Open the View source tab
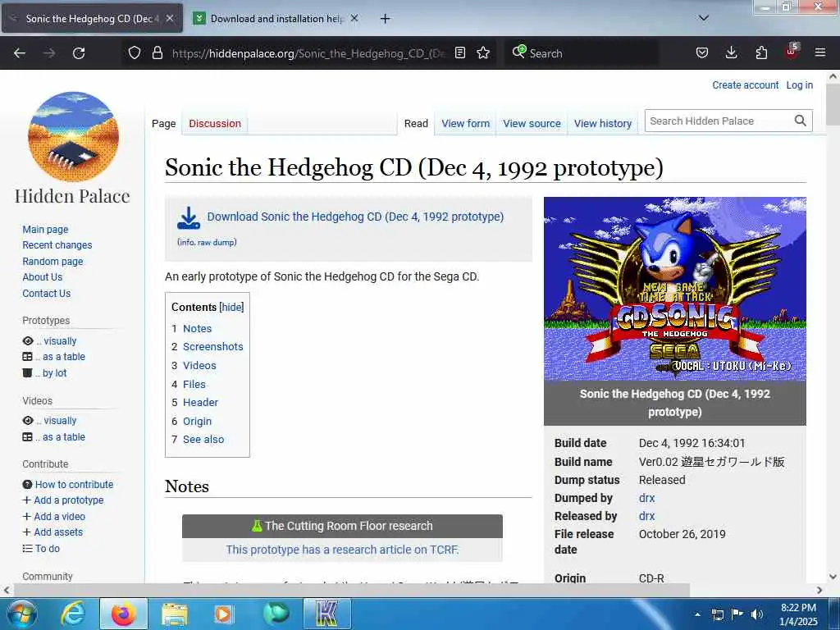840x630 pixels. [x=532, y=124]
